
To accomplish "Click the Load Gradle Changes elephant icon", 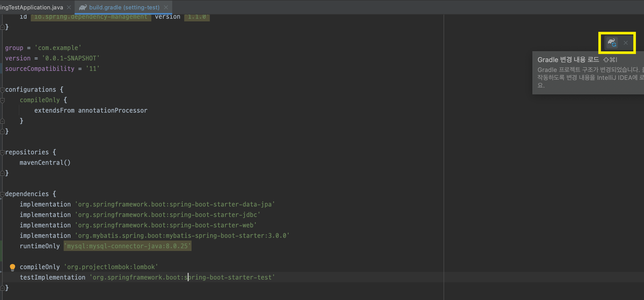I will click(x=612, y=43).
